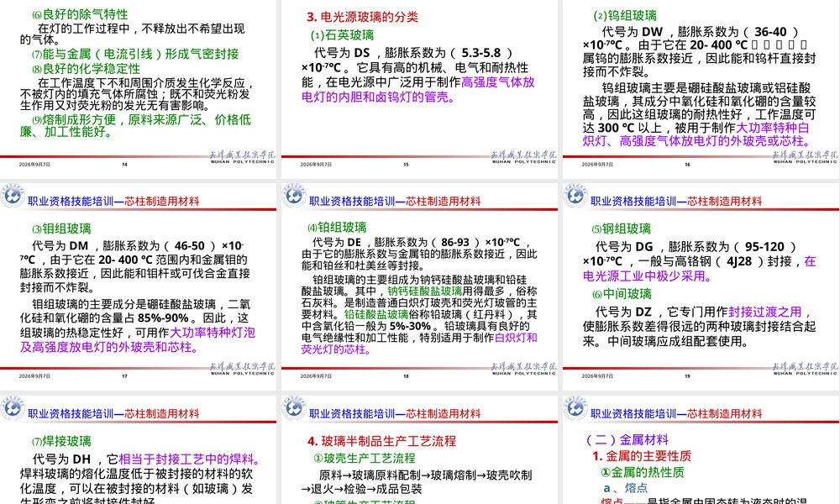Click the round logo on the 金属材料 slide
Screen dimensions: 840x504
(575, 408)
